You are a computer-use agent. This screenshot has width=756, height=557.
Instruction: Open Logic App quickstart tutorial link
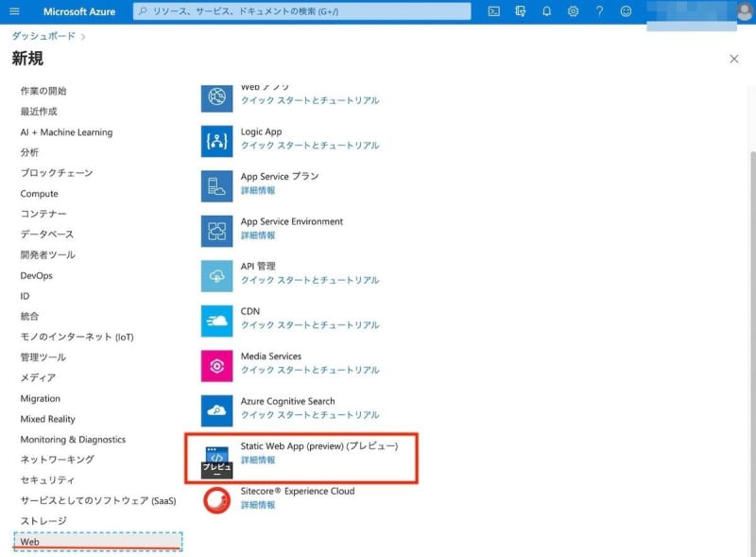(x=310, y=146)
